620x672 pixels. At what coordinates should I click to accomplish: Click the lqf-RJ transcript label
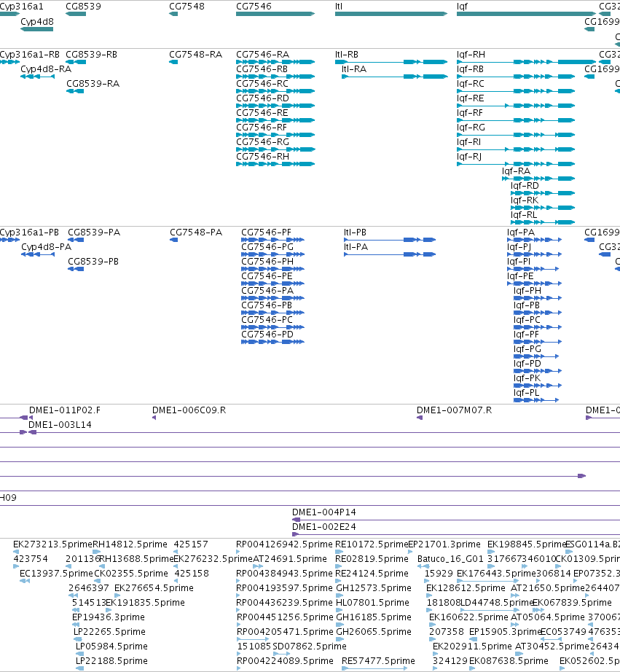coord(469,157)
